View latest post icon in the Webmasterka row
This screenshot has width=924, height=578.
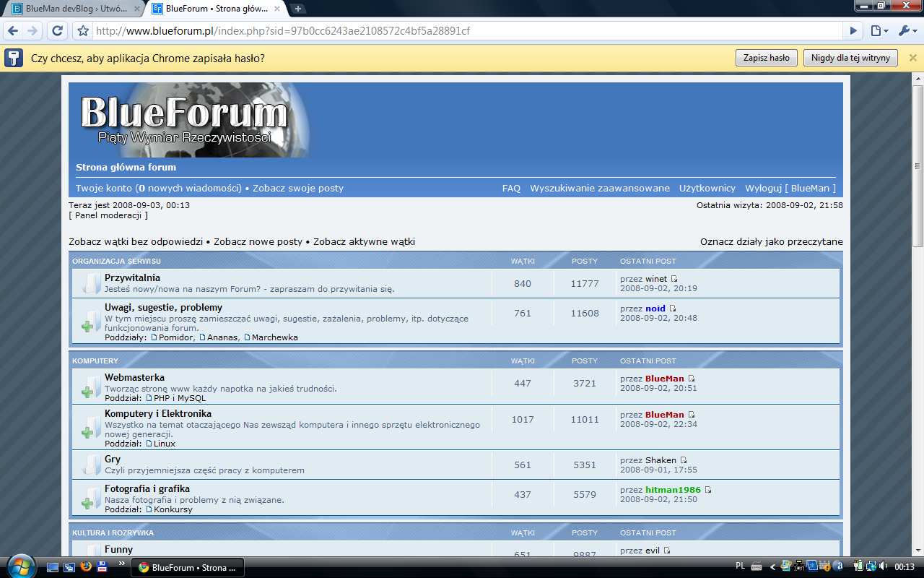click(691, 379)
